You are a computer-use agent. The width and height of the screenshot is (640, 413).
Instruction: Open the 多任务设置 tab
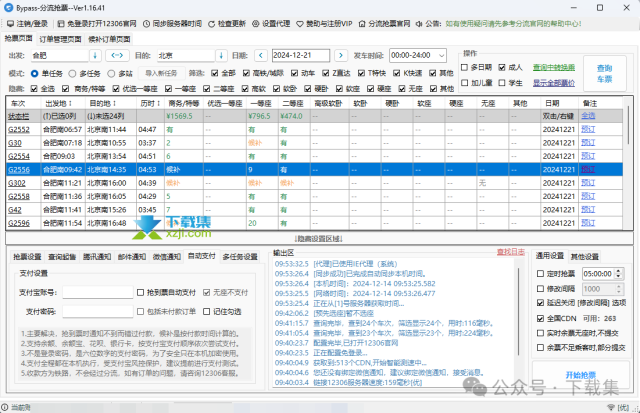[240, 256]
